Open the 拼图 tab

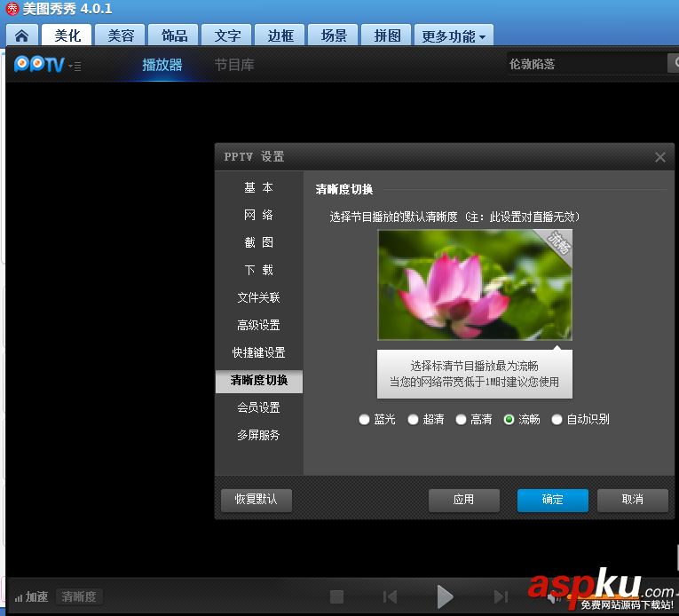click(x=387, y=36)
